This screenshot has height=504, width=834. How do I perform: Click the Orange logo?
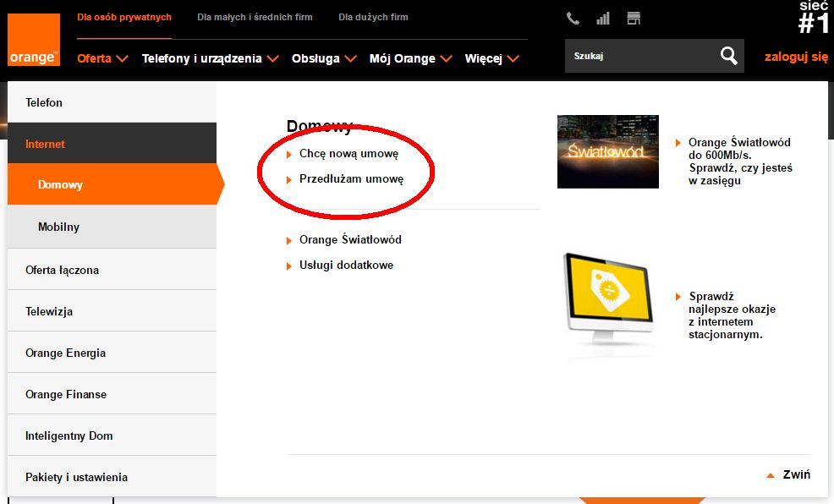tap(34, 40)
